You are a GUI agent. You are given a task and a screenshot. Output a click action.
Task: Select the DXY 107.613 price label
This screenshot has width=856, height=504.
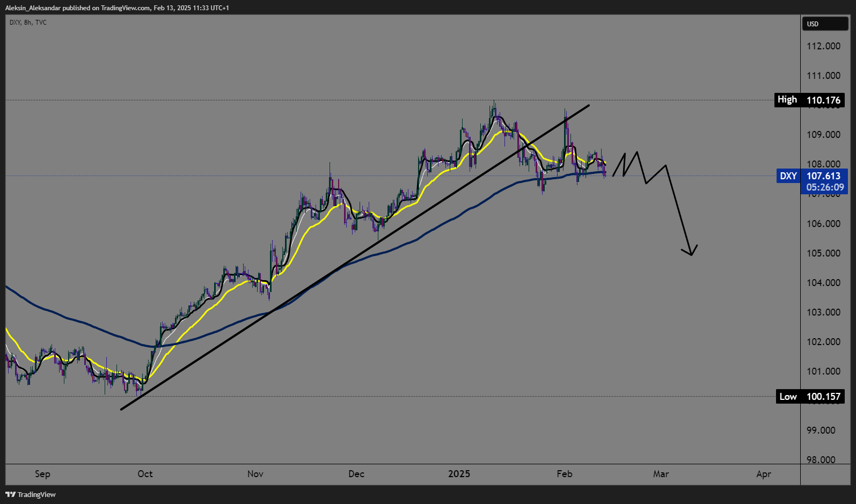812,176
